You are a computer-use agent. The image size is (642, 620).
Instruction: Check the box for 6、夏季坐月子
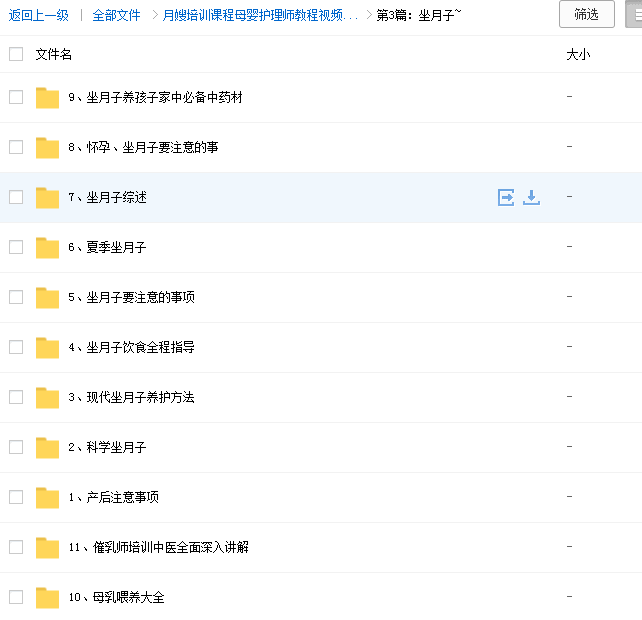coord(16,247)
